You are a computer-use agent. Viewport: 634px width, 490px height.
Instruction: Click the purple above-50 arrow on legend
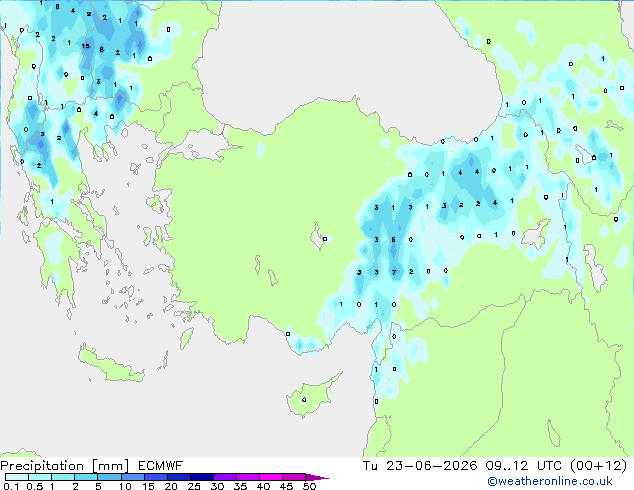pyautogui.click(x=317, y=477)
